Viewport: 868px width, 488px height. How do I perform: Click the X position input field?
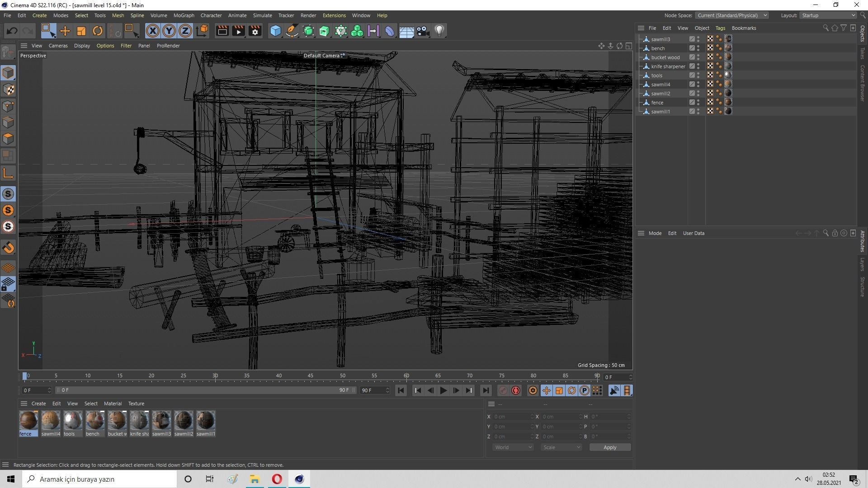(513, 417)
